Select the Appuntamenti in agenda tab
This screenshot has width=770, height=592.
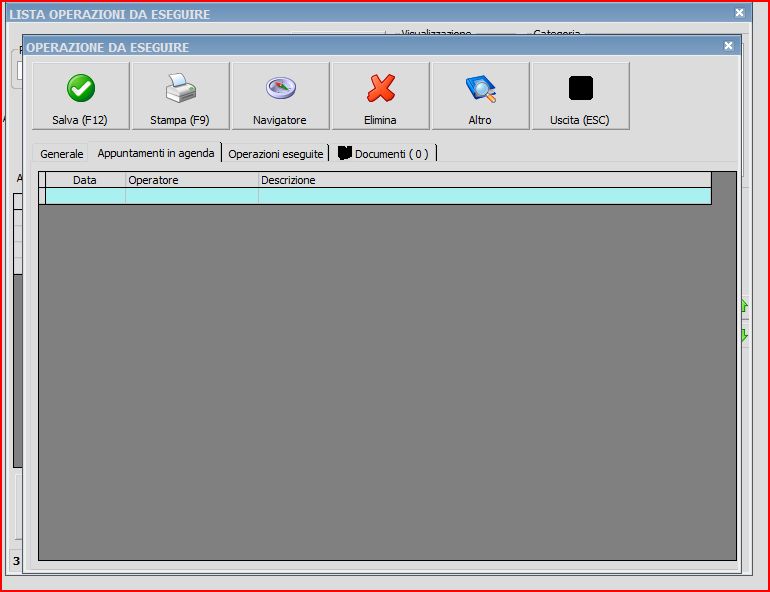(156, 153)
